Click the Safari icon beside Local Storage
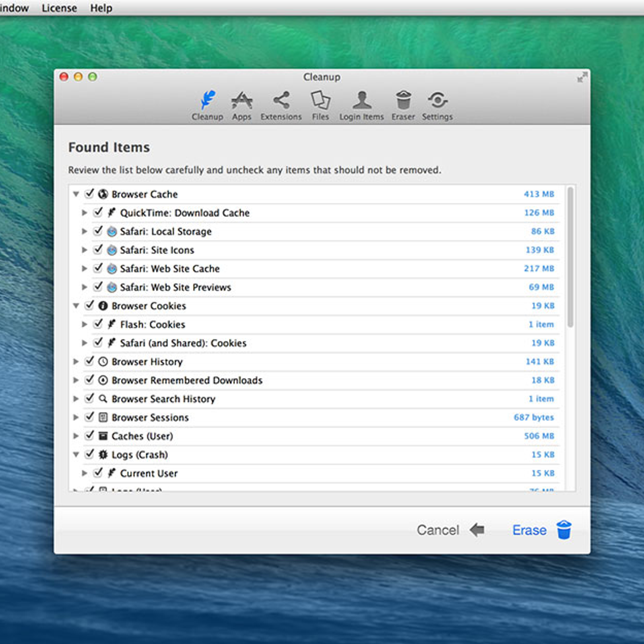Screen dimensions: 644x644 tap(112, 231)
